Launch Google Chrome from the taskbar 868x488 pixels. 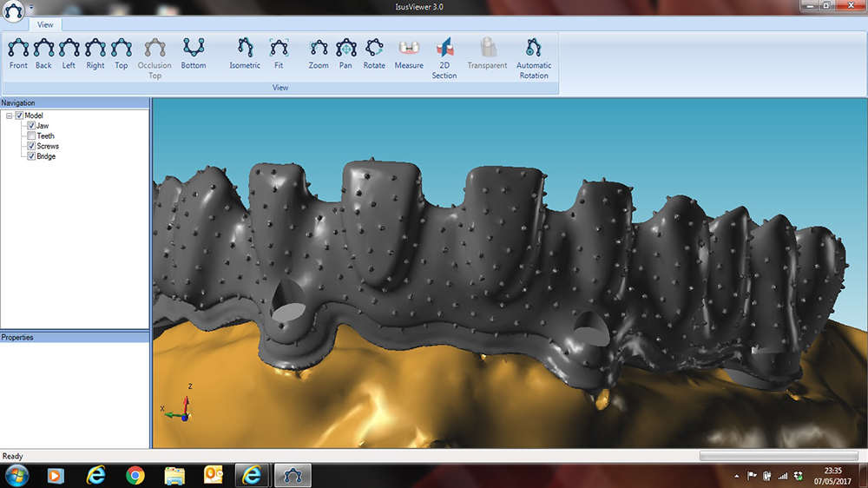[x=135, y=475]
